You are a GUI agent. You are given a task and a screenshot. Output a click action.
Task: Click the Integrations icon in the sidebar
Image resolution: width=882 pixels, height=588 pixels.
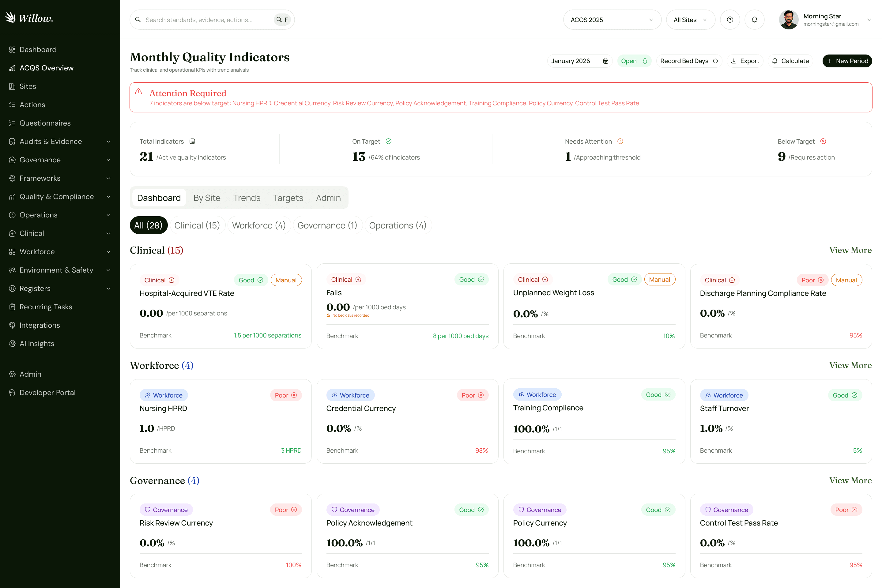(x=12, y=325)
